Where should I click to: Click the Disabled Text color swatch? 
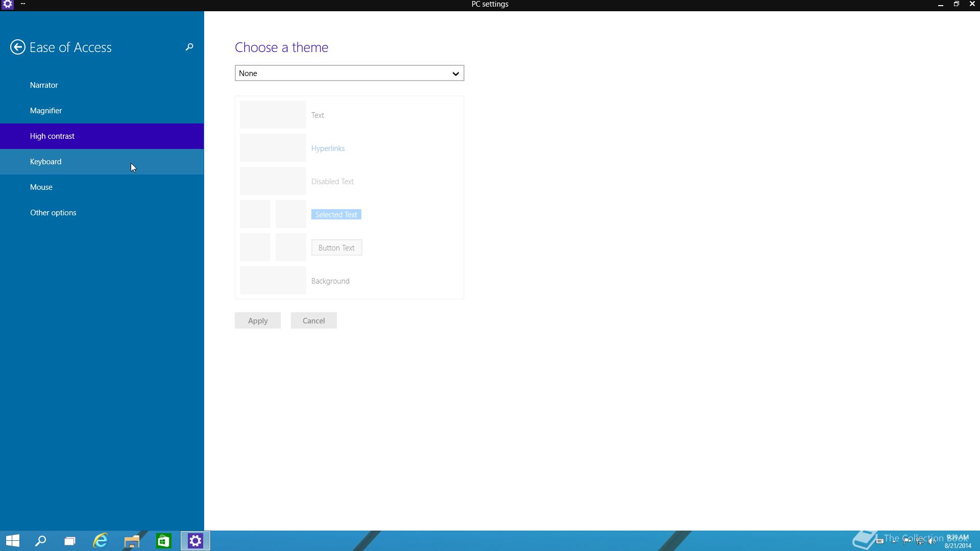(273, 181)
